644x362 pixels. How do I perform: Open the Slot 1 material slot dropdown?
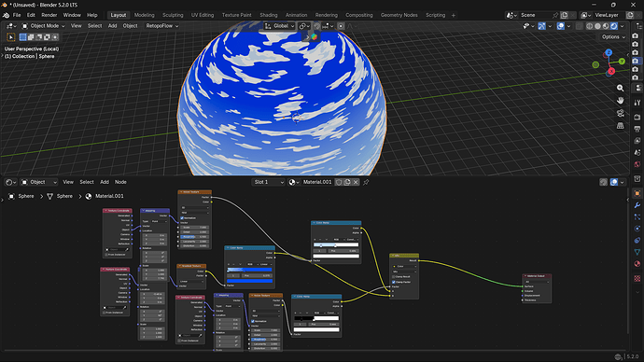pyautogui.click(x=268, y=182)
